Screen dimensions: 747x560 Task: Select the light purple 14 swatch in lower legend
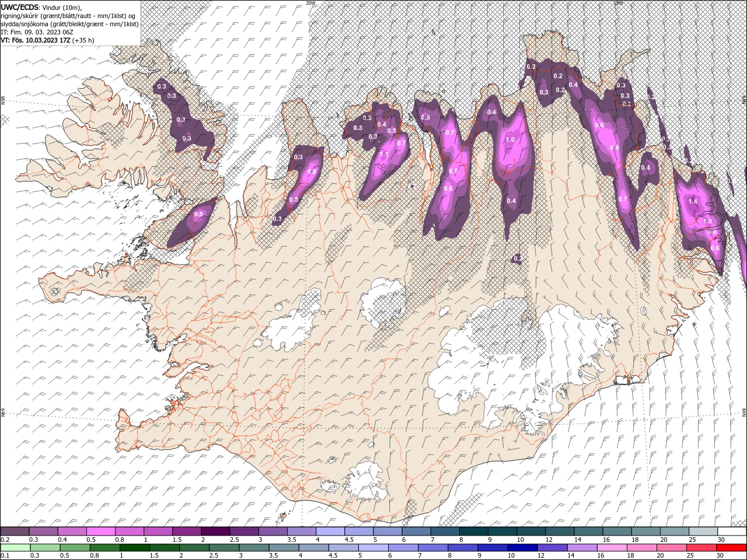click(x=581, y=548)
